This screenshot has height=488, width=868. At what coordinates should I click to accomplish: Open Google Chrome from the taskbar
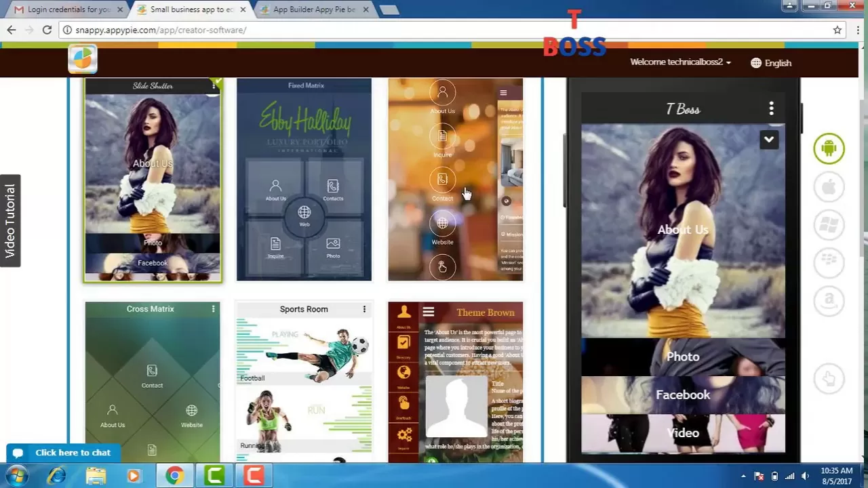point(174,476)
